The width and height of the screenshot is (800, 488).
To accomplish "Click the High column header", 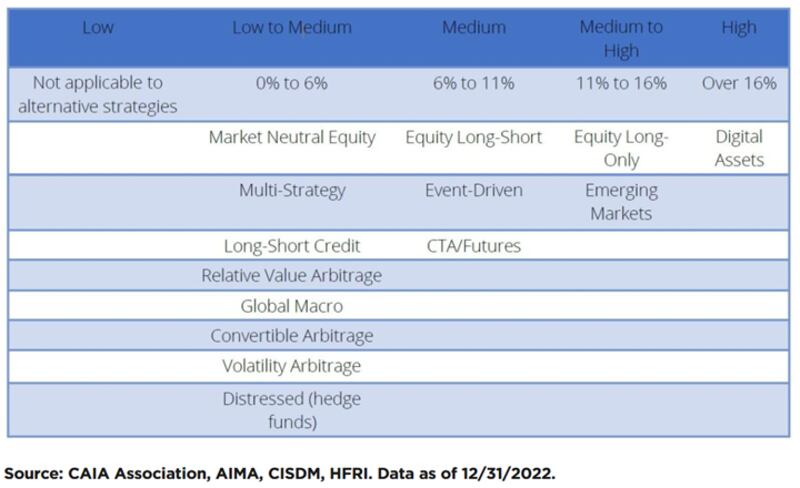I will [739, 28].
